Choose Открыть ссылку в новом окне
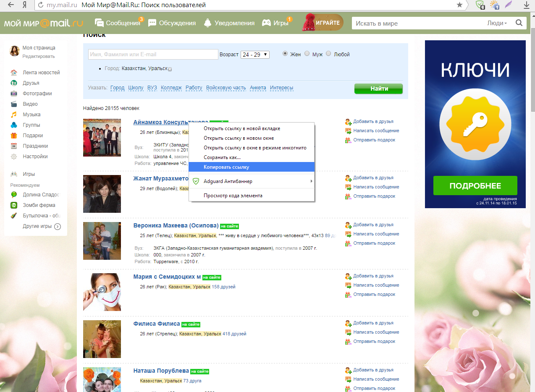 252,138
